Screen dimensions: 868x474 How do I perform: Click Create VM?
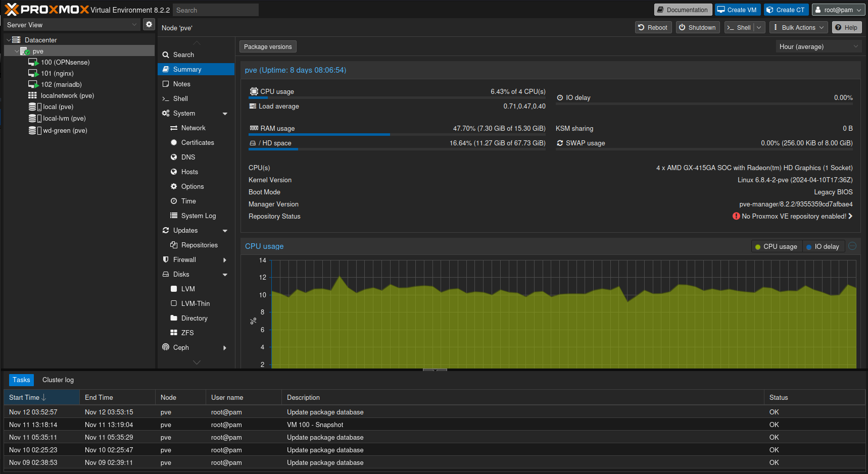[738, 10]
